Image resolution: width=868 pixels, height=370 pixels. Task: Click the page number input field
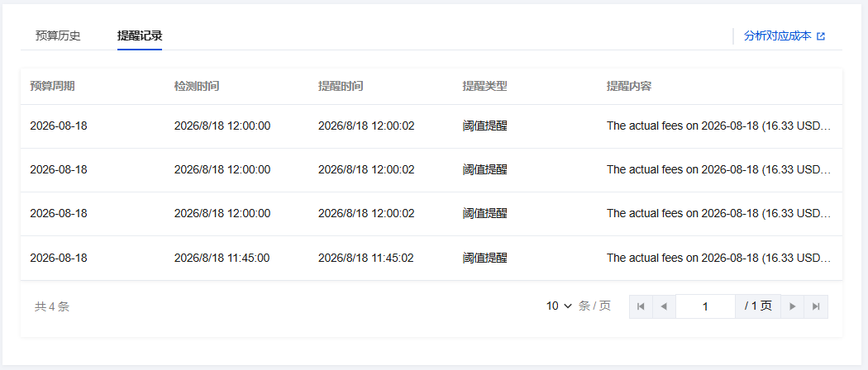click(x=705, y=306)
